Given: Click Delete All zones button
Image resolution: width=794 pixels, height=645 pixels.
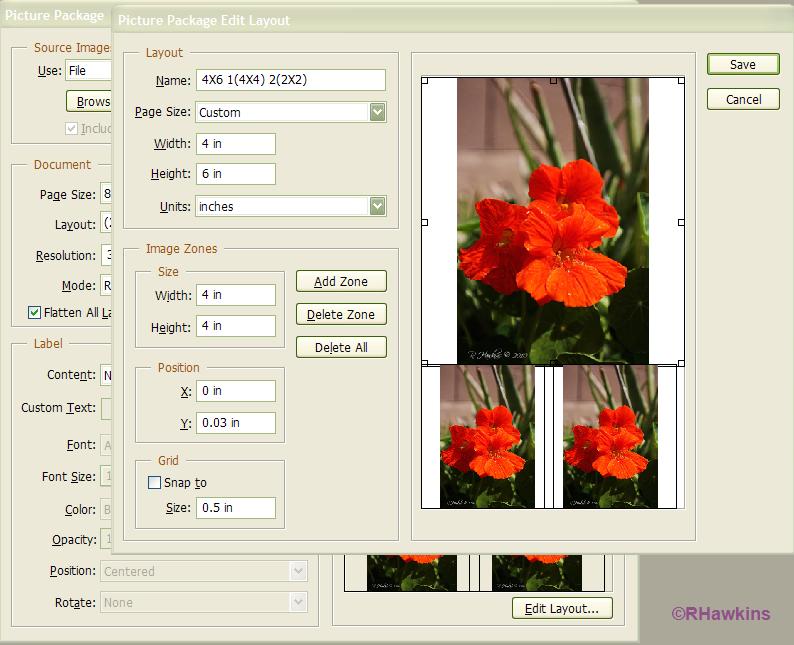Looking at the screenshot, I should pyautogui.click(x=341, y=347).
